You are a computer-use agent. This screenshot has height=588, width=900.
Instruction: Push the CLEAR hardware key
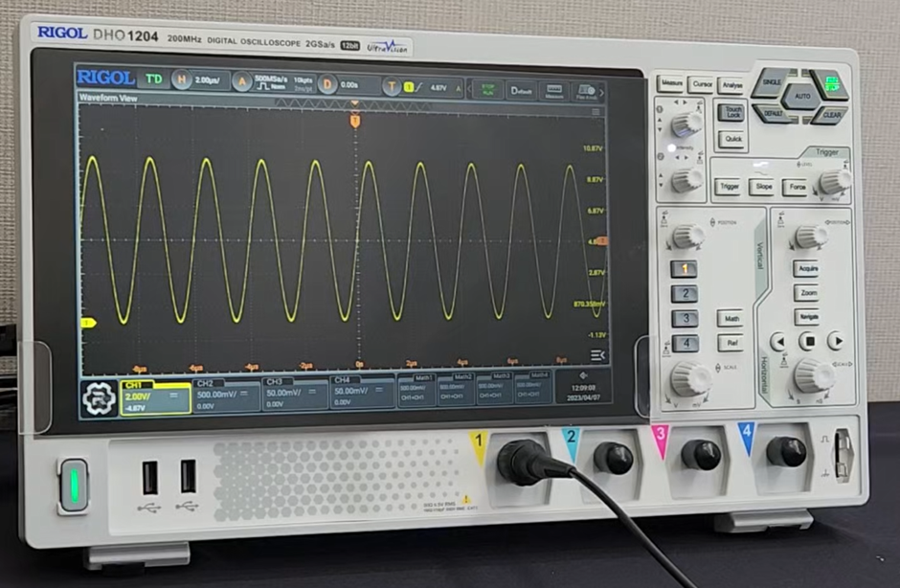[x=830, y=116]
